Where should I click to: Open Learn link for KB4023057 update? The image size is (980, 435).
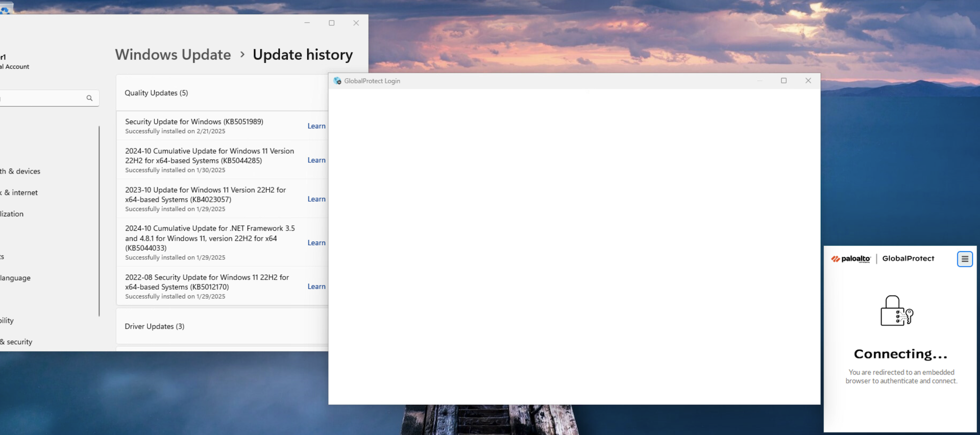316,199
